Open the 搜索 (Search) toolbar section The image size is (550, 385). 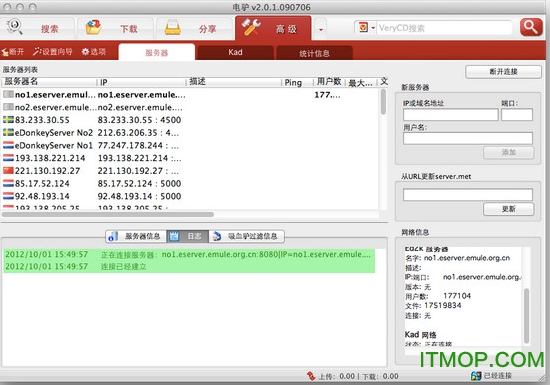click(38, 28)
